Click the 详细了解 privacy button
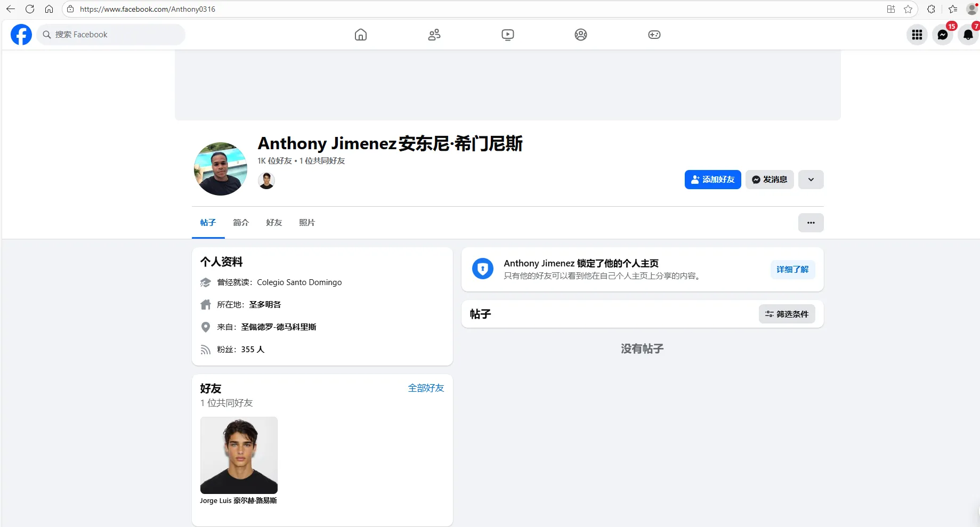This screenshot has height=527, width=980. click(792, 269)
